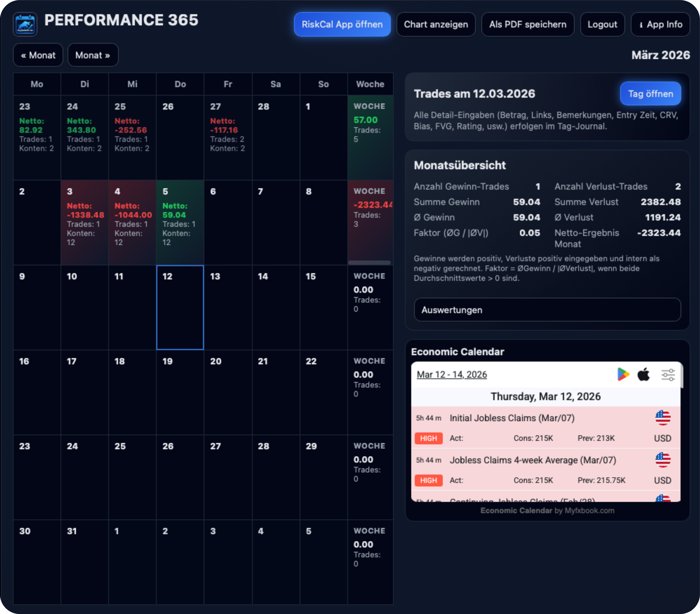Show the chart via Chart anzeigen
The image size is (700, 614).
pyautogui.click(x=436, y=24)
